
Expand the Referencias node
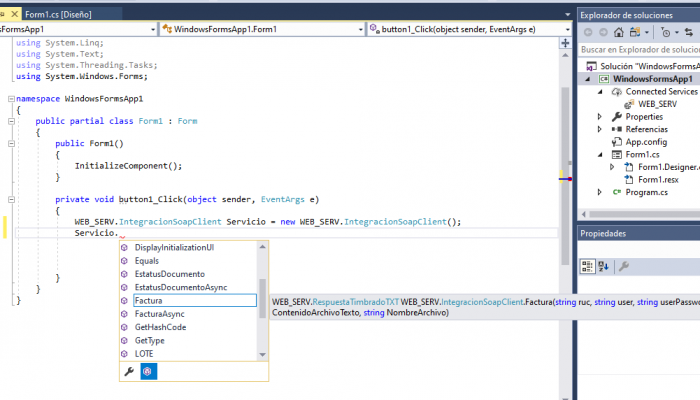600,129
